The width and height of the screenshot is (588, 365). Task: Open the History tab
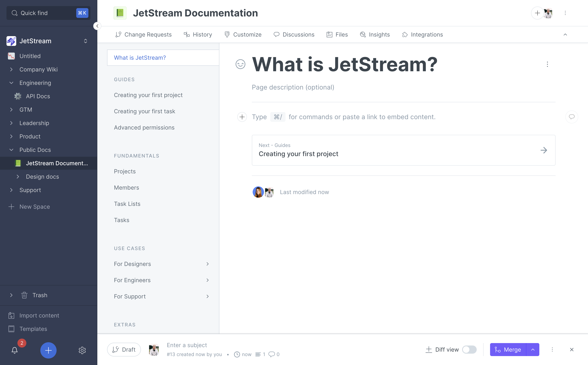pos(198,35)
